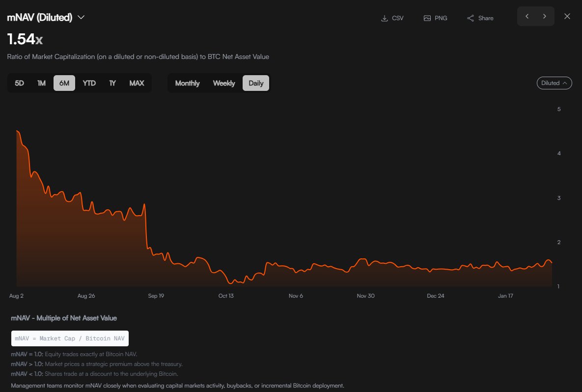Switch to YTD time range
The image size is (582, 392).
pos(89,83)
